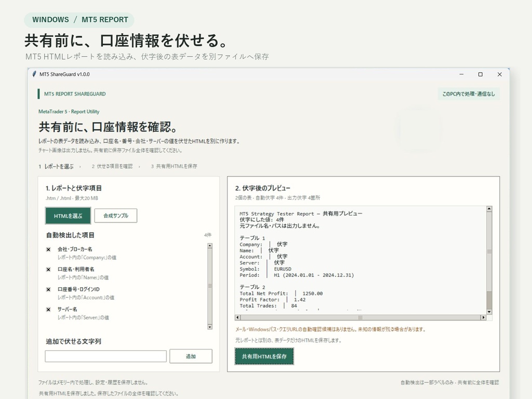Load the 合成サンプル sample report
This screenshot has width=532, height=399.
click(x=116, y=216)
